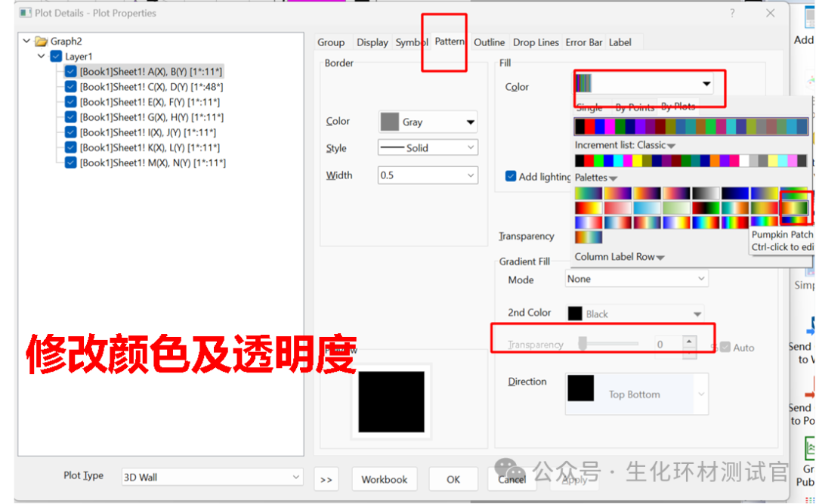Switch to the Drop Lines tab
816x504 pixels.
(536, 42)
